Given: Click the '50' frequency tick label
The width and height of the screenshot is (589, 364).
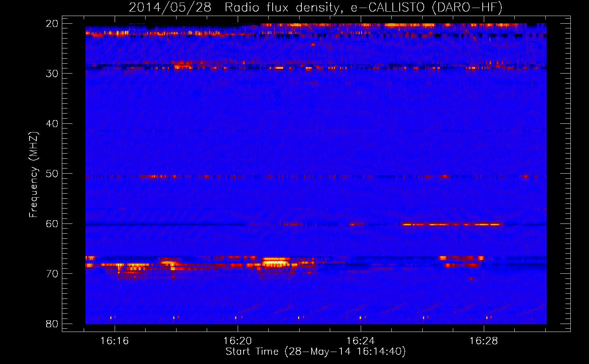Looking at the screenshot, I should [x=52, y=174].
